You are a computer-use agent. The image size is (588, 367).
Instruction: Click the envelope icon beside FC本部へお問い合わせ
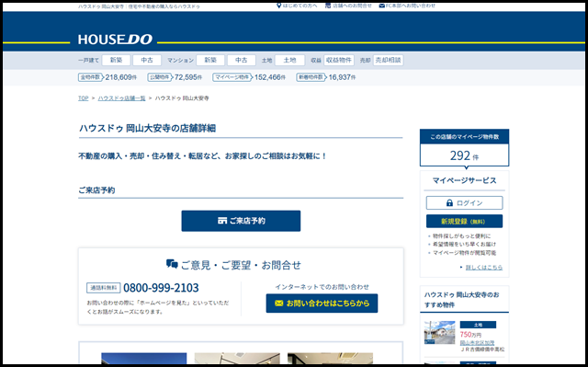[x=382, y=6]
